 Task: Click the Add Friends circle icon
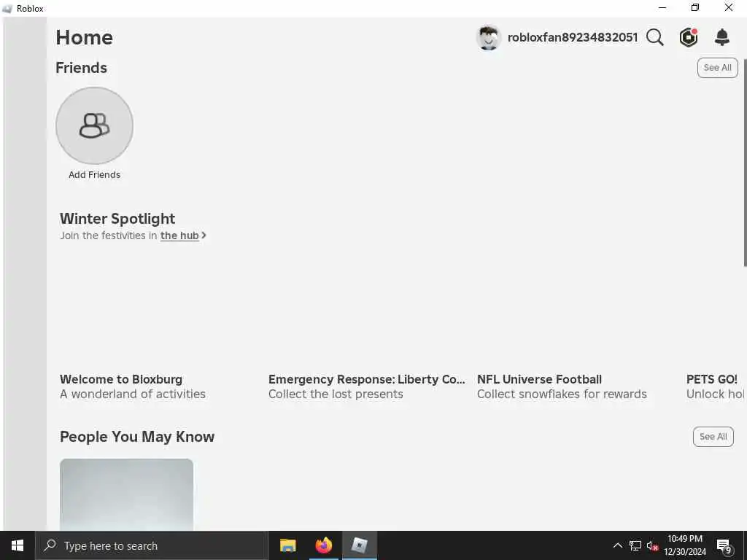pos(94,125)
